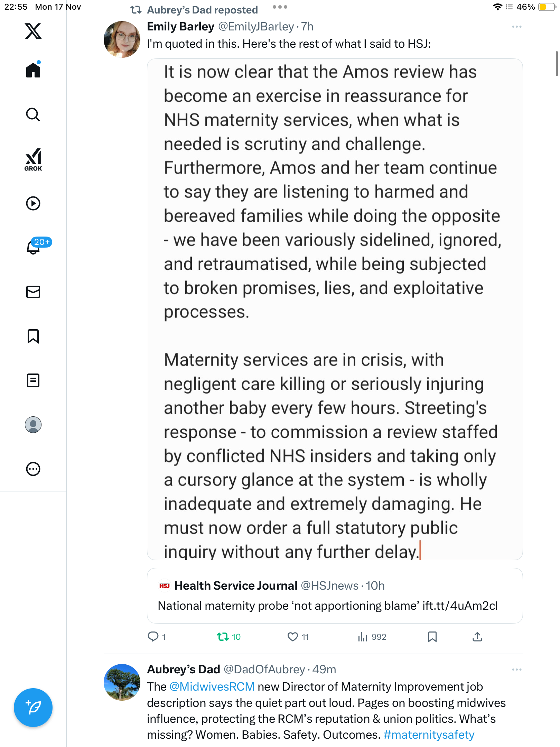The width and height of the screenshot is (560, 747).
Task: Open Notifications bell with 20+ badge
Action: pyautogui.click(x=33, y=247)
